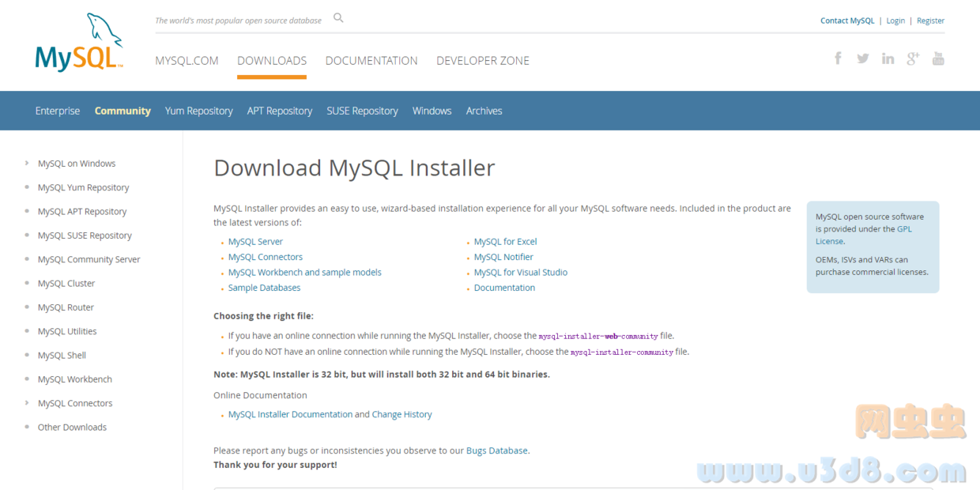Open the search magnifier icon
The image size is (980, 490).
tap(338, 17)
